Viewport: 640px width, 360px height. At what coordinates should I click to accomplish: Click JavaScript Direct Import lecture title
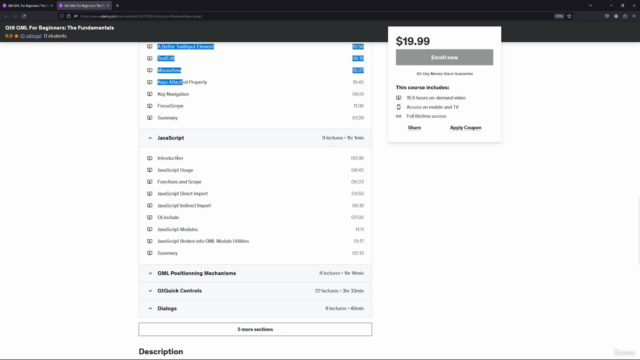pos(182,194)
